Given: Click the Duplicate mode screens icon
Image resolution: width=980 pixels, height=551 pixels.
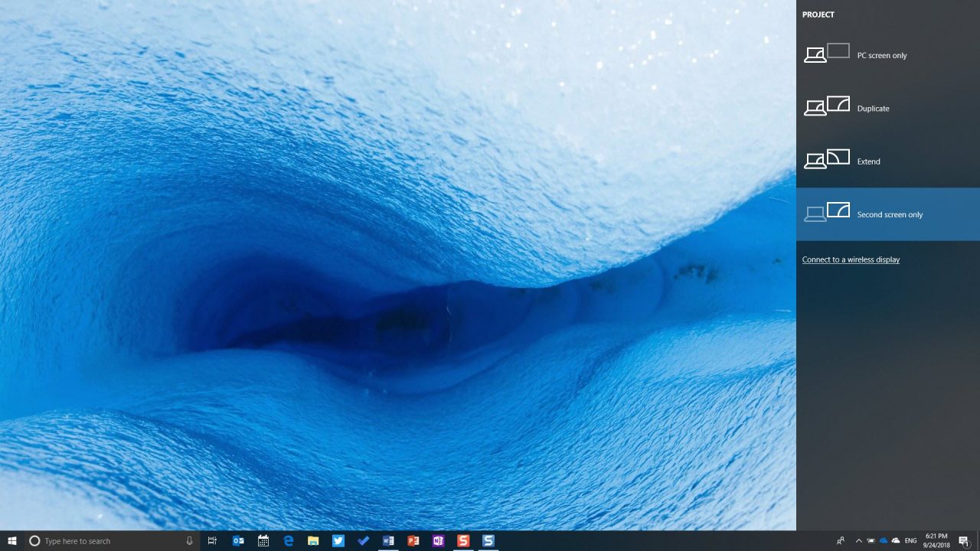Looking at the screenshot, I should click(827, 106).
